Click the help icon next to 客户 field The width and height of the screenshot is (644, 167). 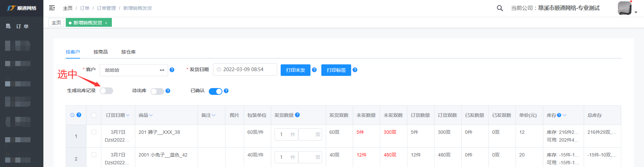[x=172, y=70]
